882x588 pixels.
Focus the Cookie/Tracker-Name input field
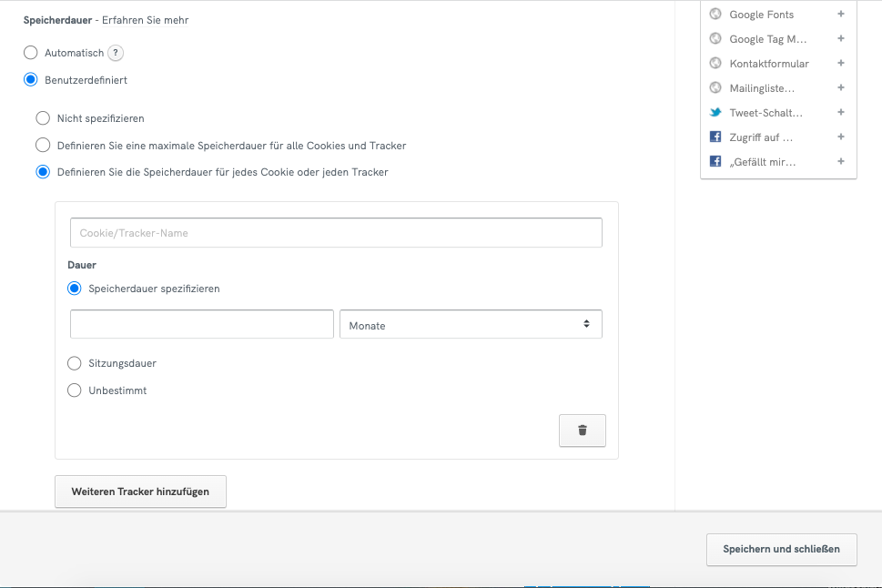coord(336,233)
